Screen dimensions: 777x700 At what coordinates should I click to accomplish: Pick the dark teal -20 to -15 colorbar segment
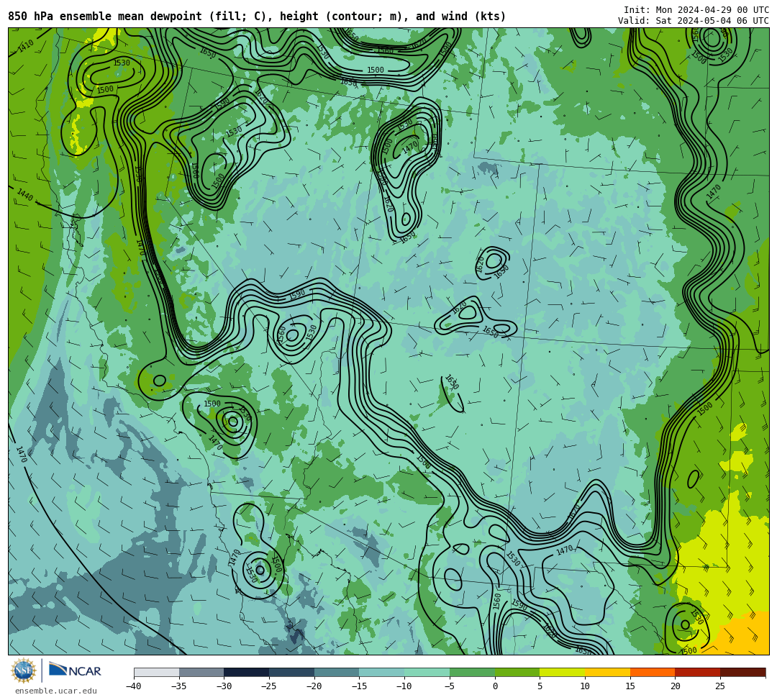pyautogui.click(x=337, y=672)
